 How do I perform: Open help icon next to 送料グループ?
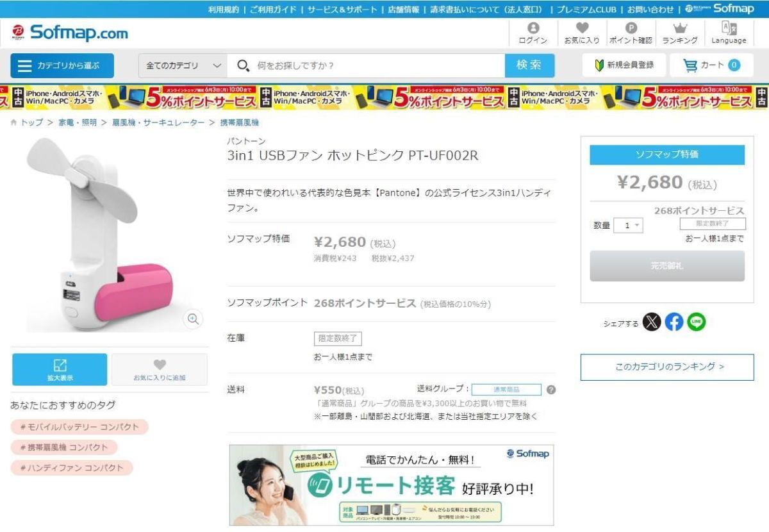coord(551,390)
